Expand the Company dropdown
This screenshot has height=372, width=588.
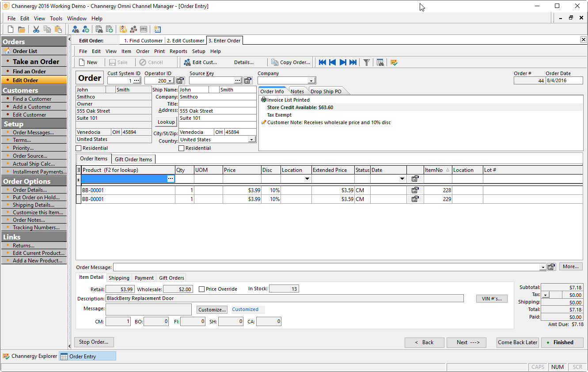tap(311, 81)
